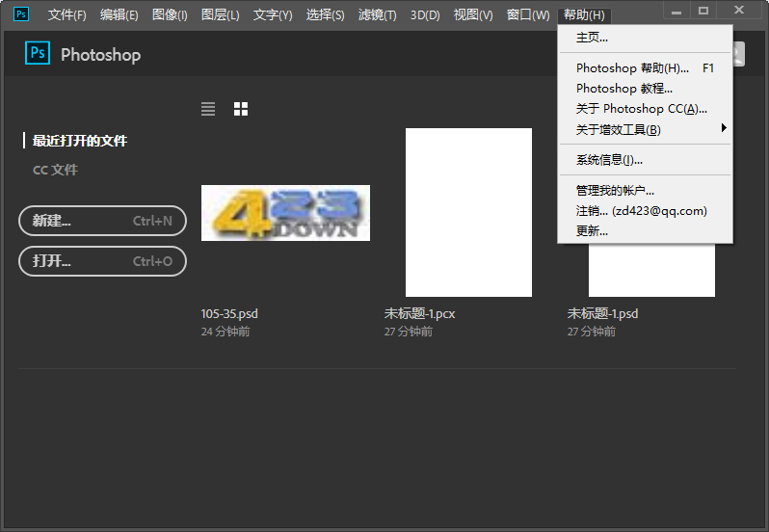769x532 pixels.
Task: Select CC 文件 in sidebar
Action: click(55, 171)
